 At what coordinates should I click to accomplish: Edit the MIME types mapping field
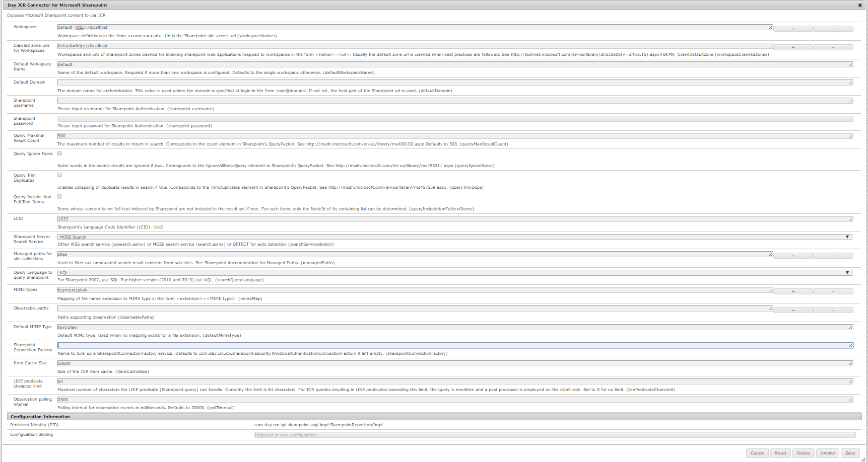(415, 290)
